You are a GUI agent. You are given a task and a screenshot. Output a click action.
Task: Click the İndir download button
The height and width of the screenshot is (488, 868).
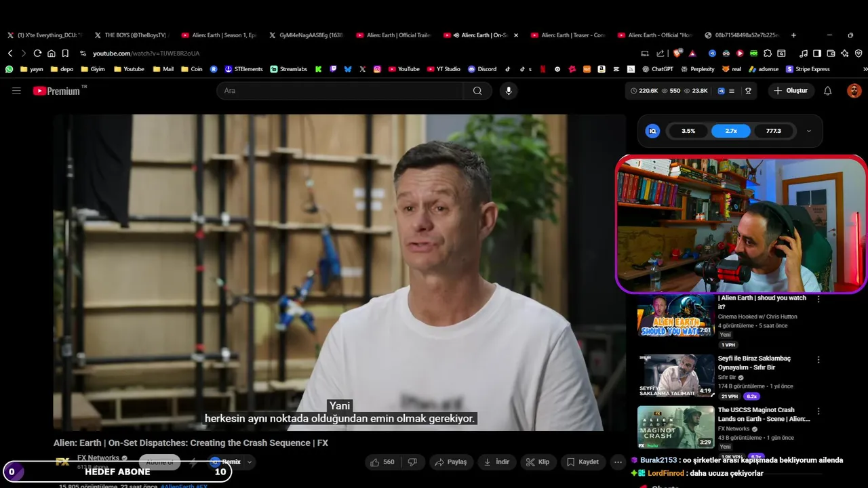(x=496, y=462)
